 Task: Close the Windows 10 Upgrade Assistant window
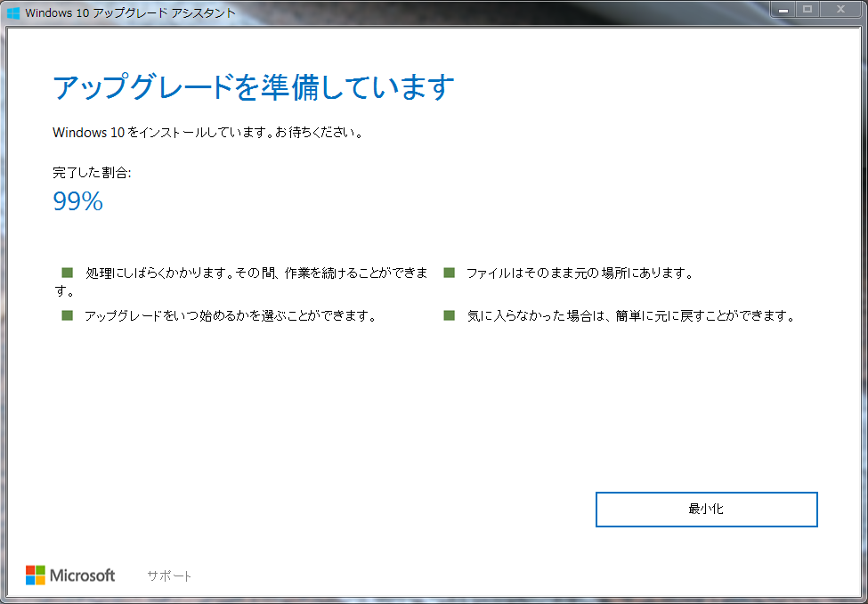tap(841, 10)
